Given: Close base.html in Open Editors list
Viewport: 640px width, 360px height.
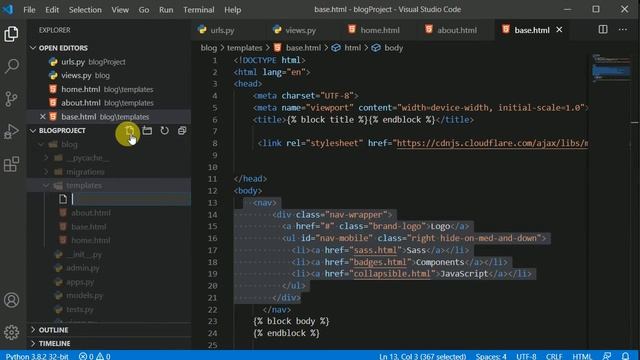Looking at the screenshot, I should (x=42, y=117).
